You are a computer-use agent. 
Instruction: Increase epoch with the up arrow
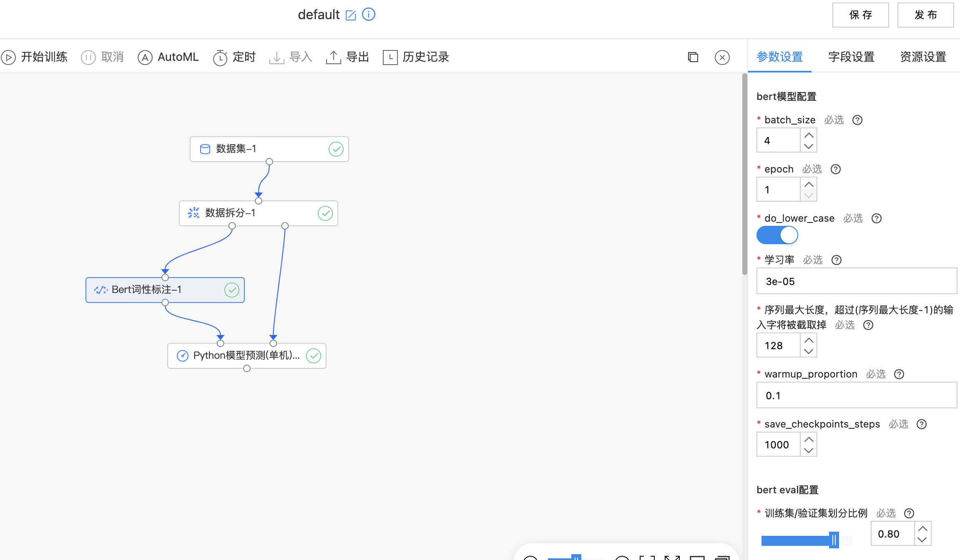(809, 184)
